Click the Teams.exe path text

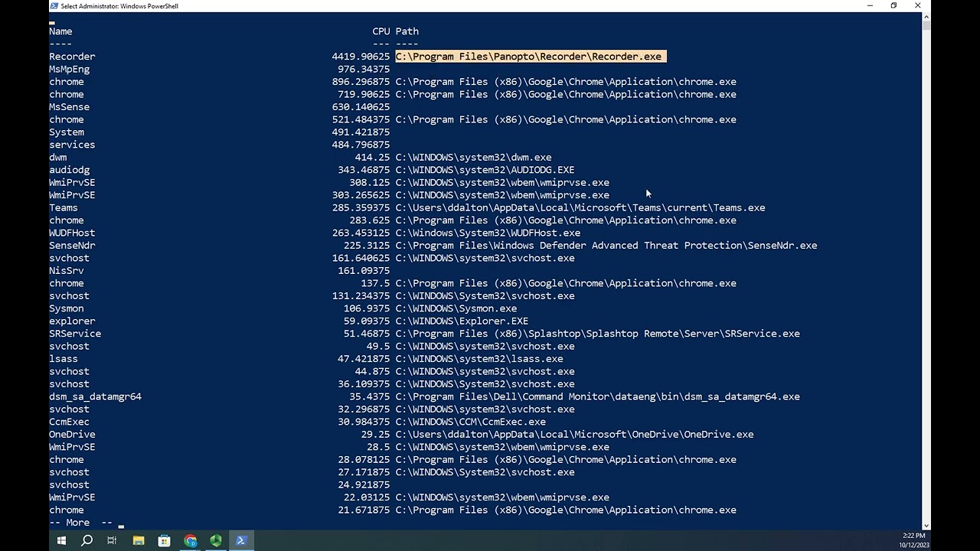click(580, 207)
